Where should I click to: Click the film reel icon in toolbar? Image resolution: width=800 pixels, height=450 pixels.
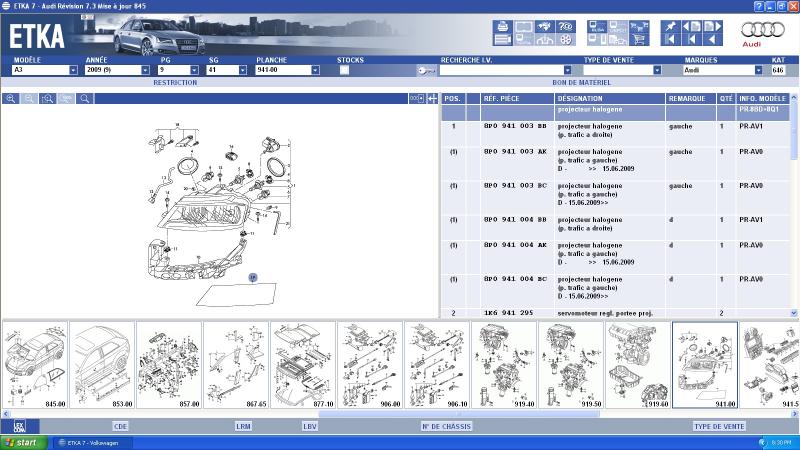[x=565, y=40]
